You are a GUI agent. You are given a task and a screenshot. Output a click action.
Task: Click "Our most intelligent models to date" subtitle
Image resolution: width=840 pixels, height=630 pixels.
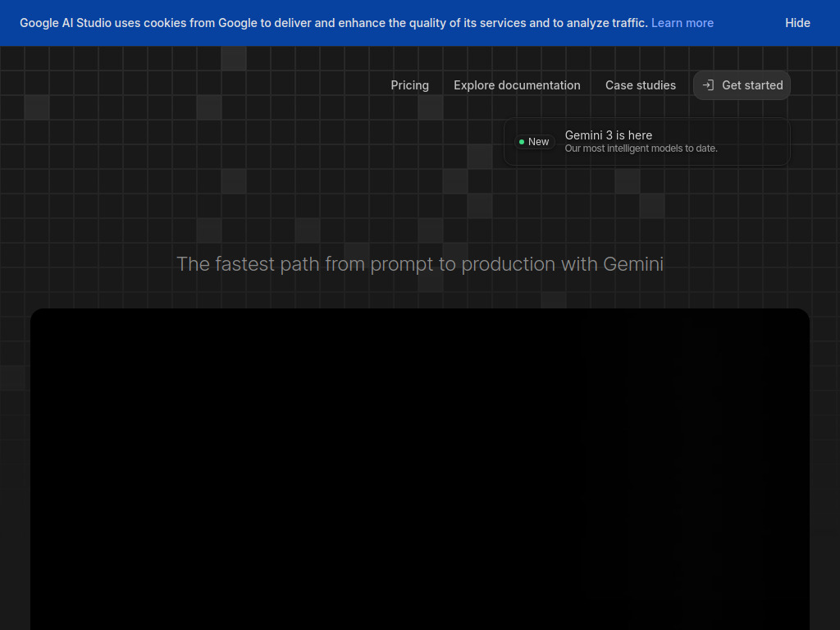[x=641, y=149]
